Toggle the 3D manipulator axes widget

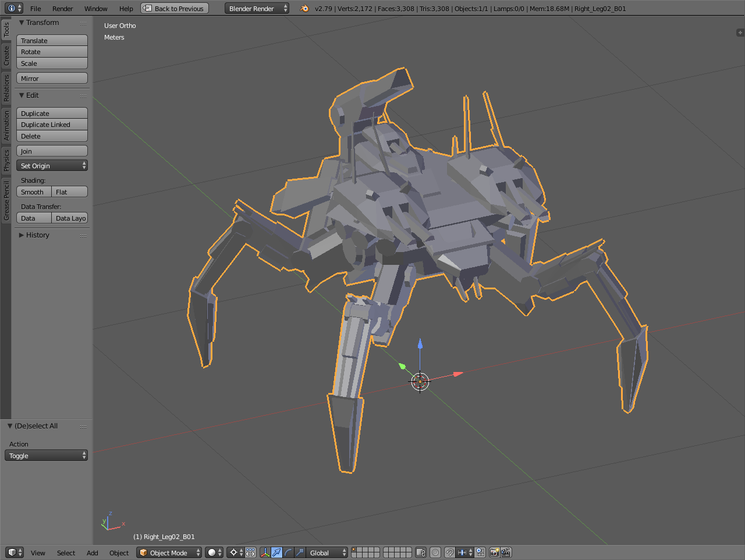265,552
